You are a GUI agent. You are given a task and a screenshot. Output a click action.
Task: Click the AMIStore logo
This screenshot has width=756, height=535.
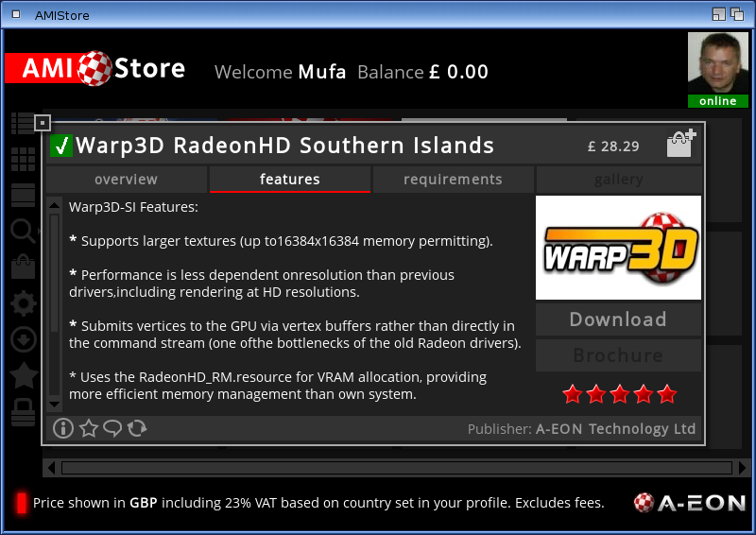(95, 68)
